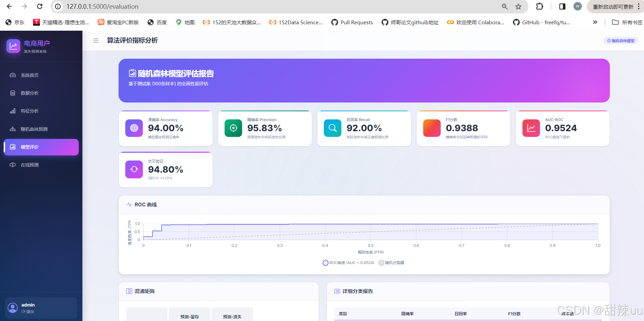The height and width of the screenshot is (321, 644).
Task: Click the 预测-留存 column header
Action: pyautogui.click(x=190, y=317)
